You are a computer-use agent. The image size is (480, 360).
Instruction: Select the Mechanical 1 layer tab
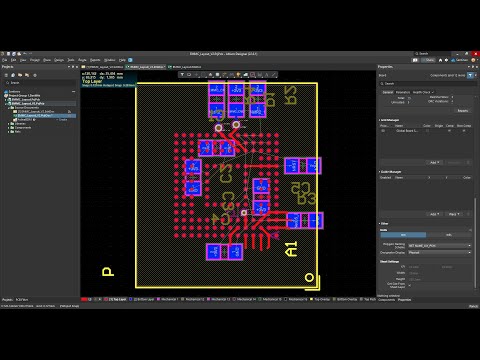click(x=169, y=299)
